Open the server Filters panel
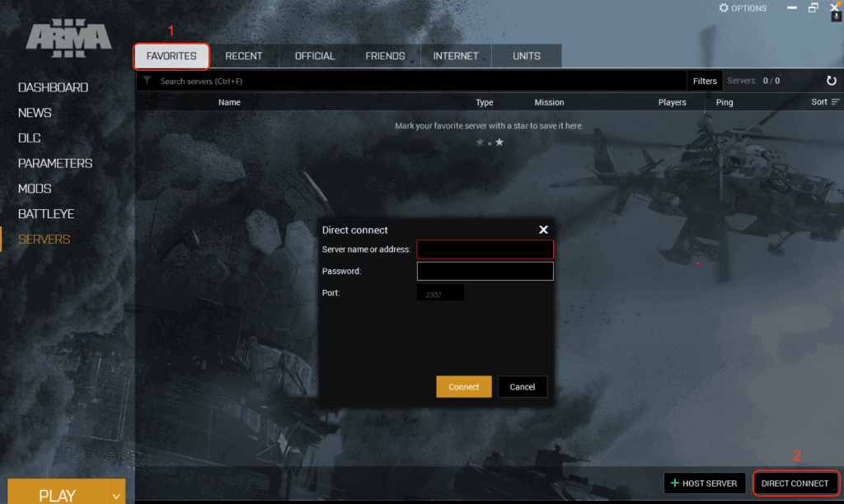Image resolution: width=844 pixels, height=504 pixels. tap(705, 81)
